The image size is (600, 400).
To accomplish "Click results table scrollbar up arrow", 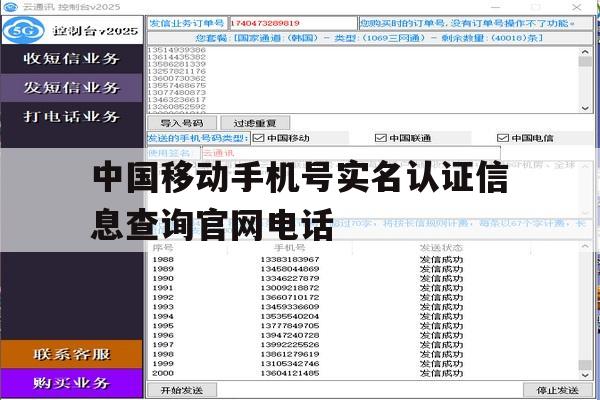I will coord(585,246).
